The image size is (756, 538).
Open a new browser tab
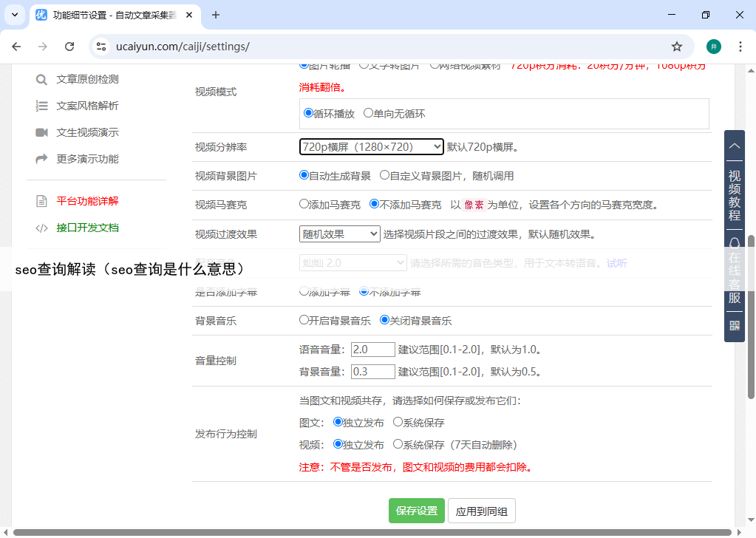tap(216, 15)
